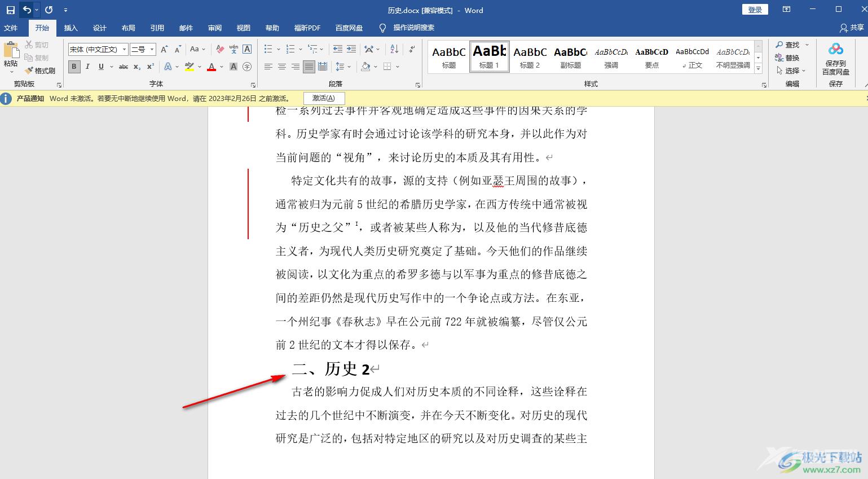Click the distributed alignment icon
The image size is (868, 479).
322,67
